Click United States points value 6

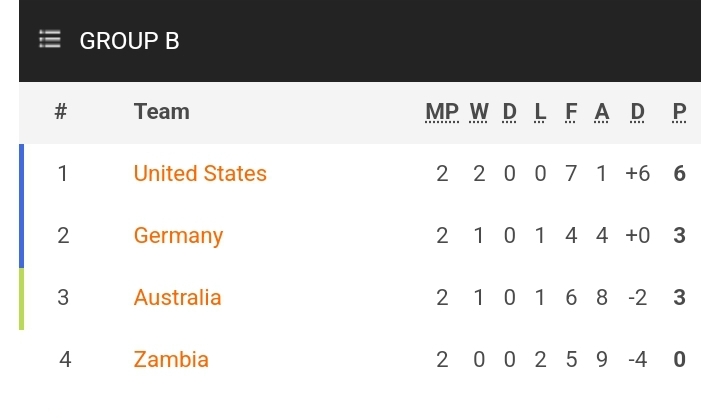point(680,174)
